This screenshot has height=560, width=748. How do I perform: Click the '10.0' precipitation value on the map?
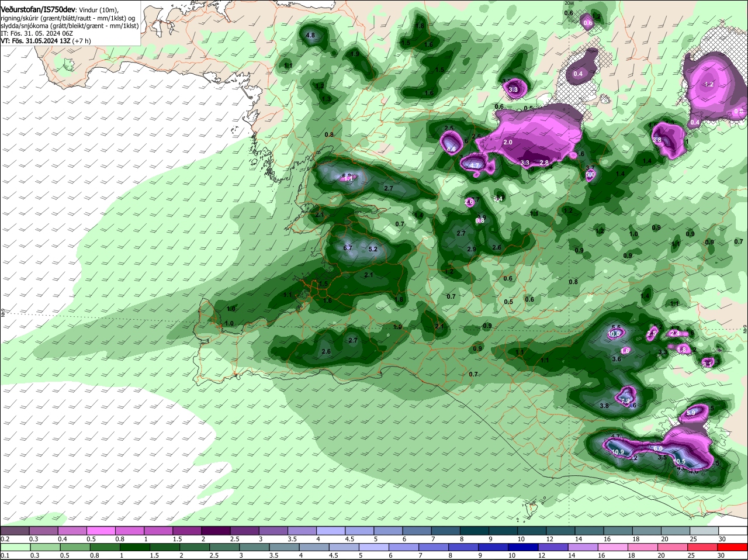(614, 334)
